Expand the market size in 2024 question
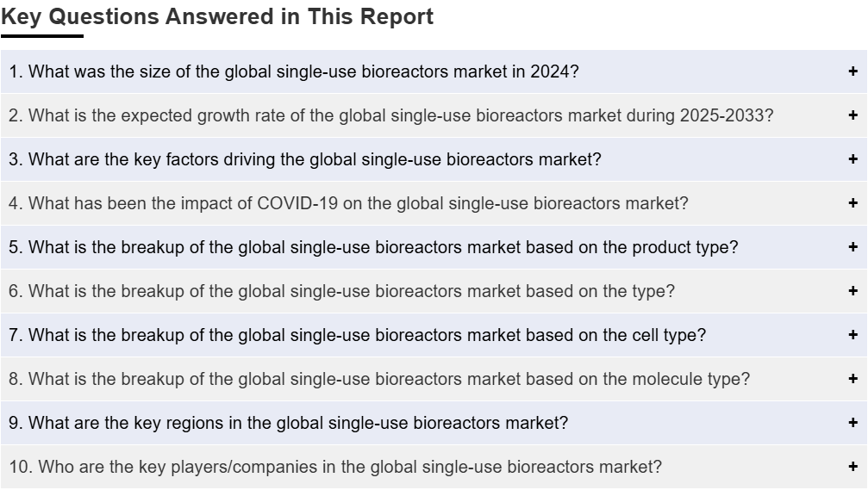 [434, 71]
